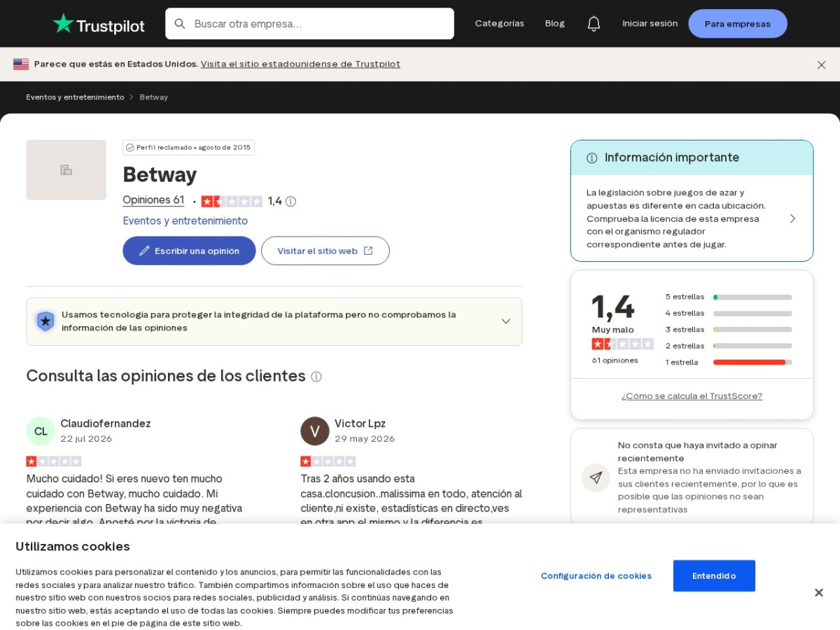Click the date 22 jul 2026

(86, 439)
